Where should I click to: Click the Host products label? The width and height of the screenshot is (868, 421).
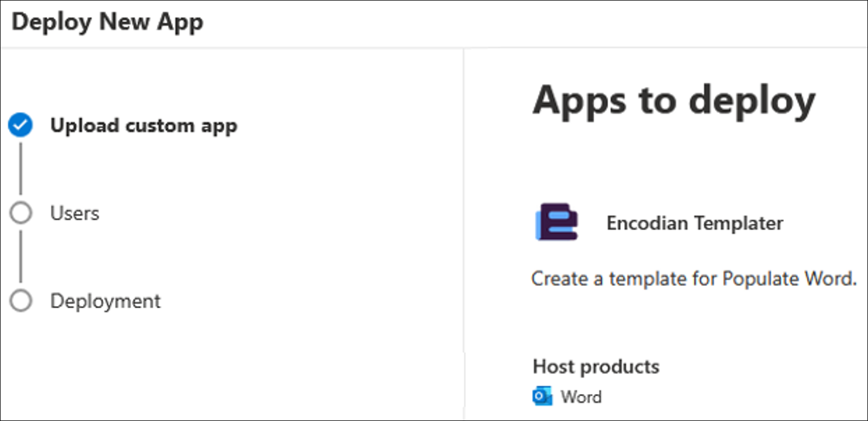tap(596, 367)
